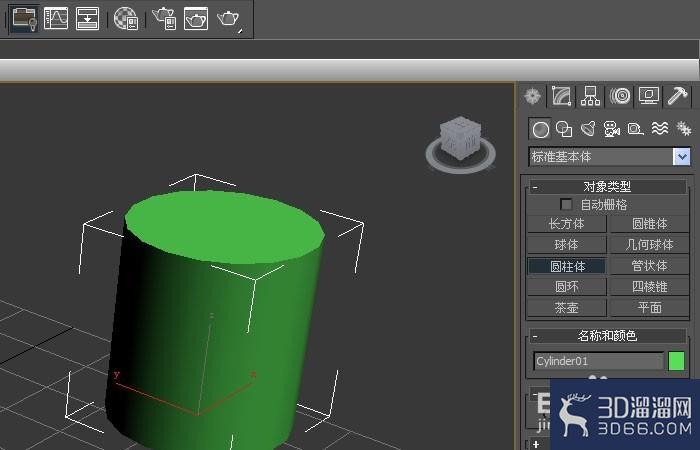This screenshot has width=700, height=450.
Task: Switch to the Display command panel tab
Action: click(x=649, y=96)
